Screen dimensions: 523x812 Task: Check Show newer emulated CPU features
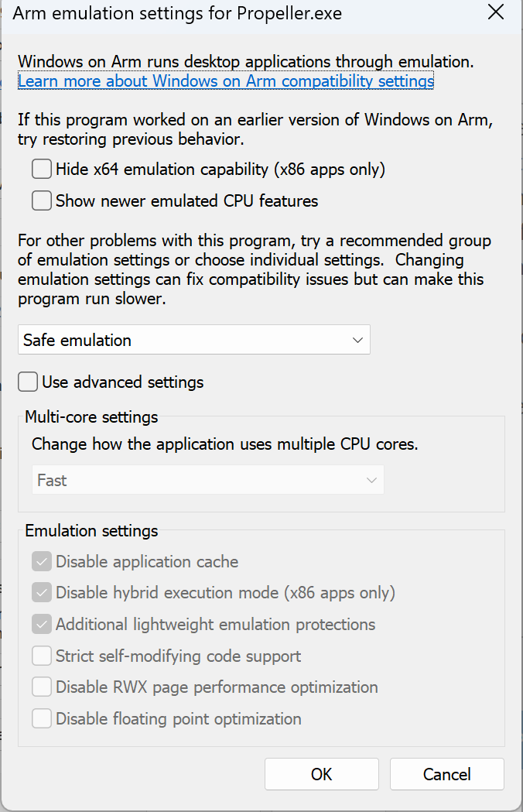(x=42, y=200)
